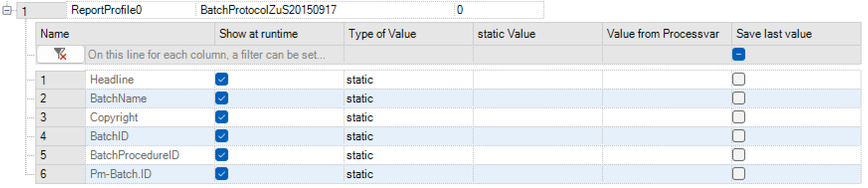
Task: Select row header number 3 for Copyright
Action: coord(61,117)
